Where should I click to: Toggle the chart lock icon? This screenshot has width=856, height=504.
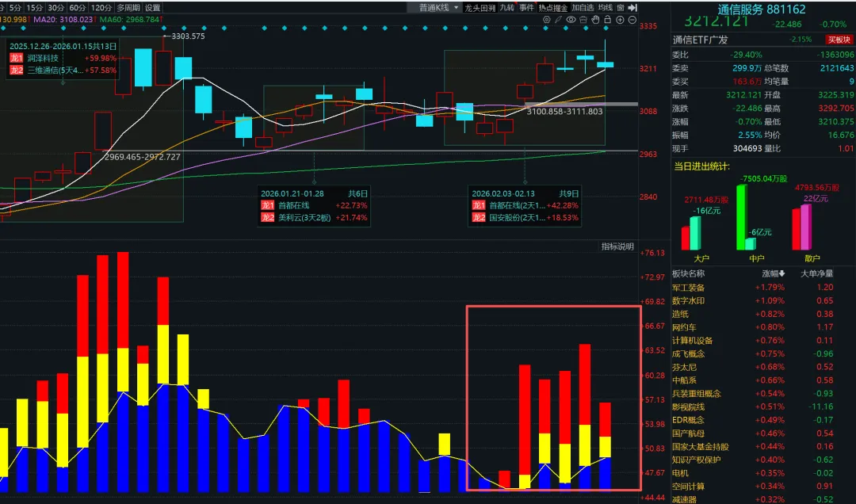608,20
